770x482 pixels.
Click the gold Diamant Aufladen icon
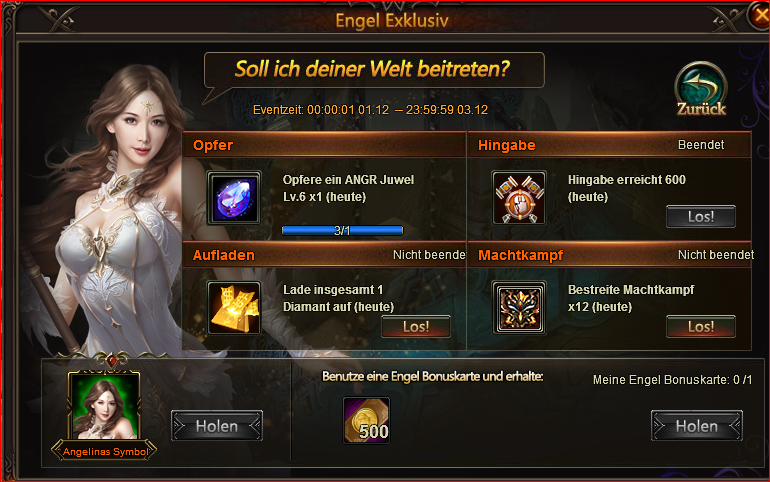click(x=234, y=308)
